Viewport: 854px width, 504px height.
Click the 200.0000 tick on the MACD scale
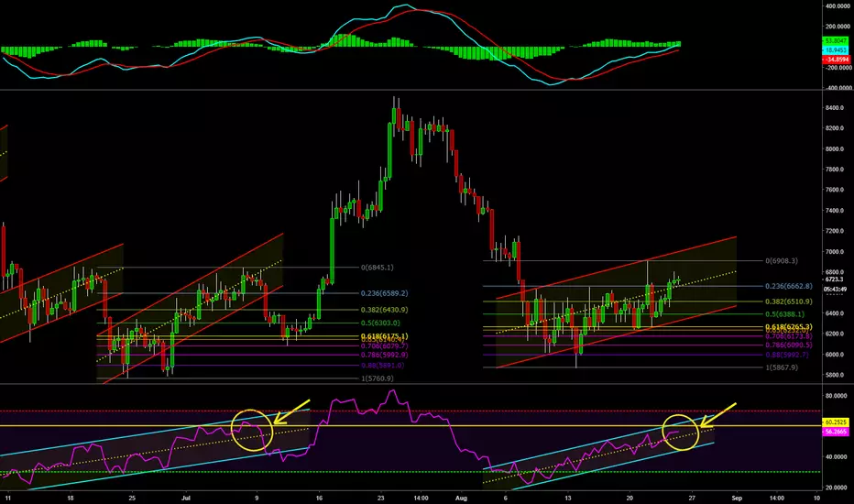[x=838, y=27]
